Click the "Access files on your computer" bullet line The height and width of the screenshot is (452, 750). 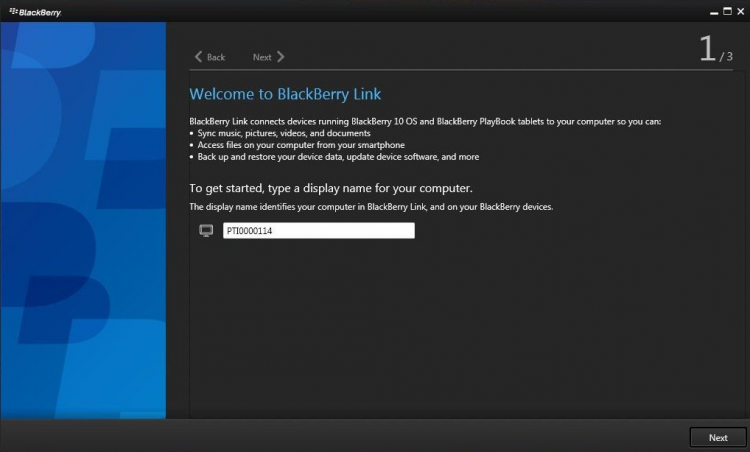(297, 145)
